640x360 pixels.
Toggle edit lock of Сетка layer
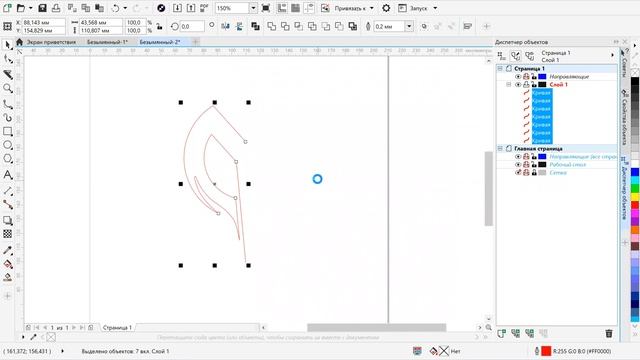(534, 173)
